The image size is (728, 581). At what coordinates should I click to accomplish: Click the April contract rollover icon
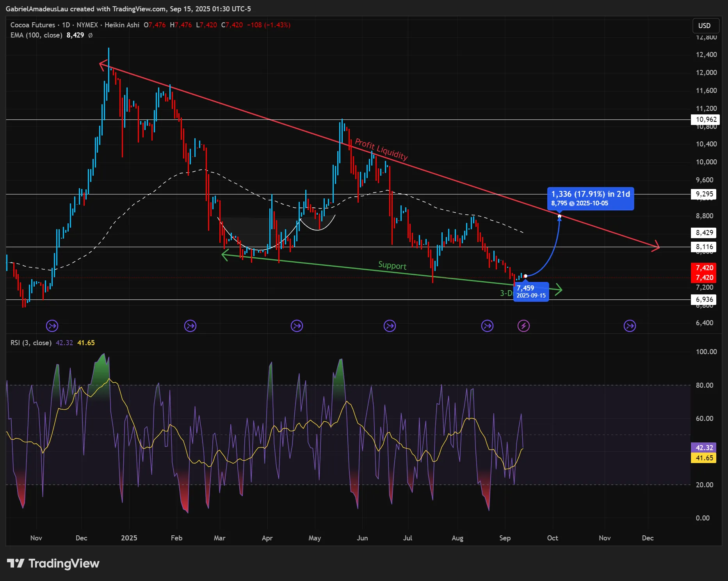[x=297, y=326]
